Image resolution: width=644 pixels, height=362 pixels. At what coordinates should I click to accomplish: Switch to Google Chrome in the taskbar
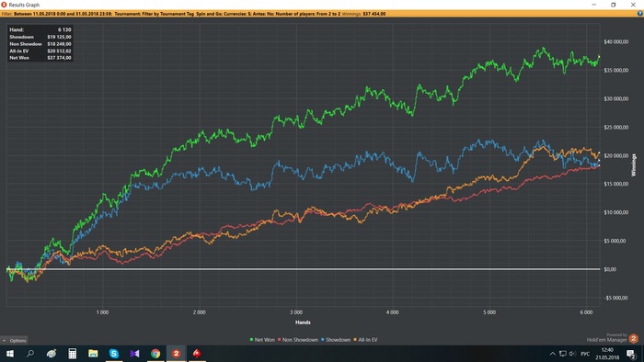coord(155,354)
